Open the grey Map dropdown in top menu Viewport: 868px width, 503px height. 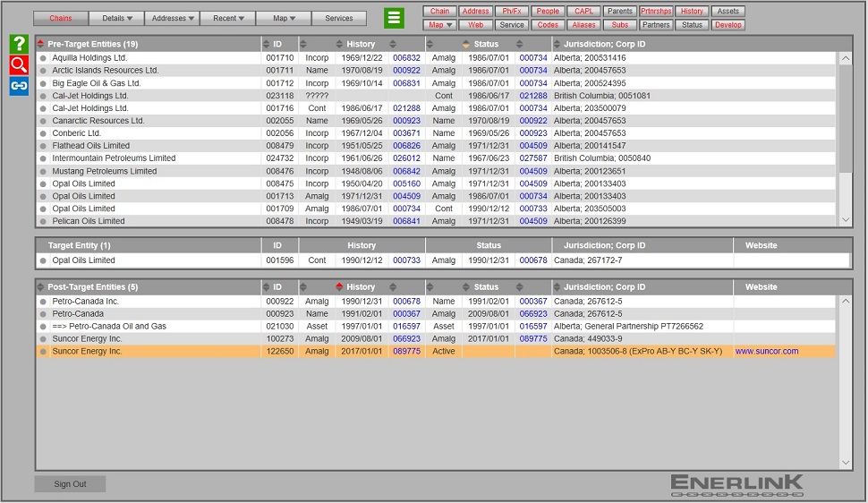point(284,18)
